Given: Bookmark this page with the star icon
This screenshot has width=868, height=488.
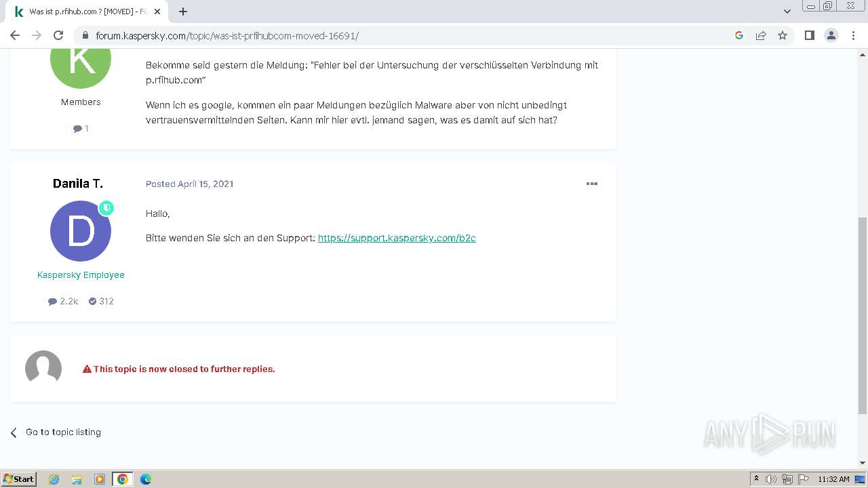Looking at the screenshot, I should coord(783,35).
